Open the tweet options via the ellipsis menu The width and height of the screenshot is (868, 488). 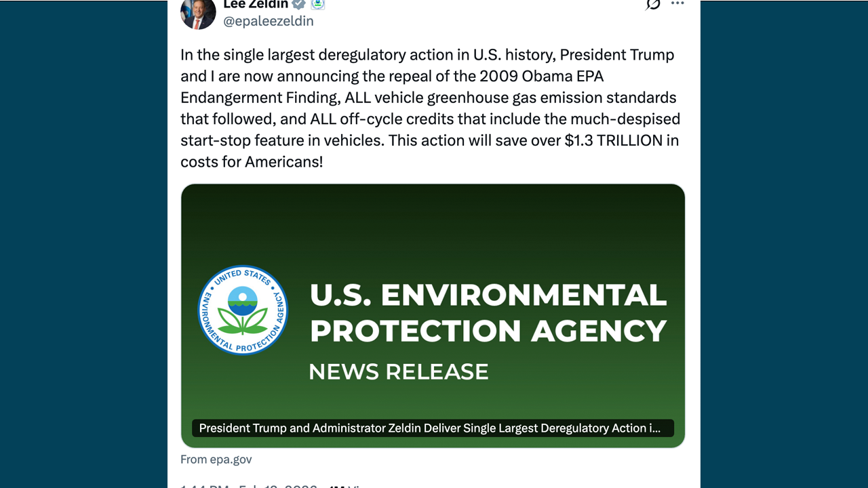click(677, 3)
